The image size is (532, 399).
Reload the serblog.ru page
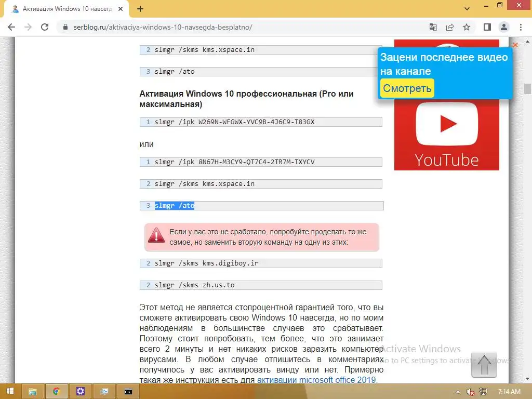click(45, 27)
